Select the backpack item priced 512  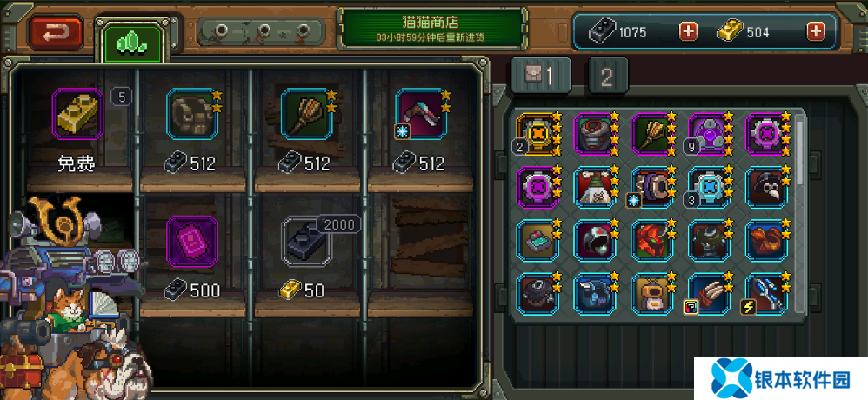click(x=192, y=115)
